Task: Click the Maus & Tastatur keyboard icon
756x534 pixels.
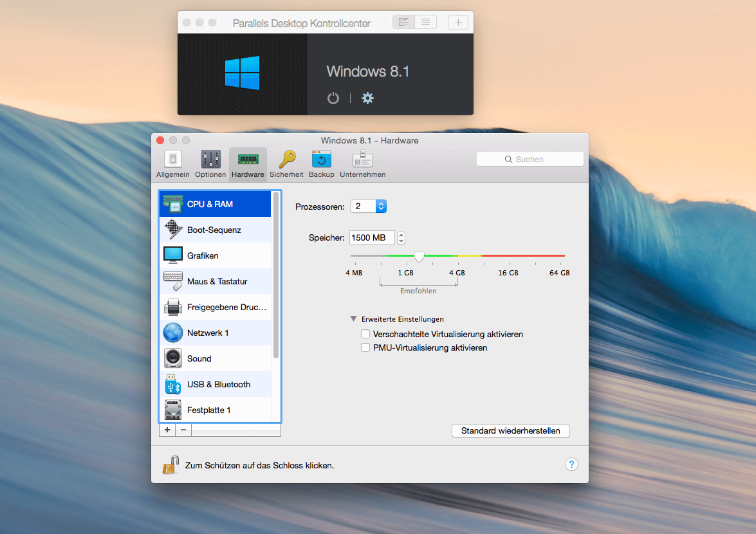Action: (172, 281)
